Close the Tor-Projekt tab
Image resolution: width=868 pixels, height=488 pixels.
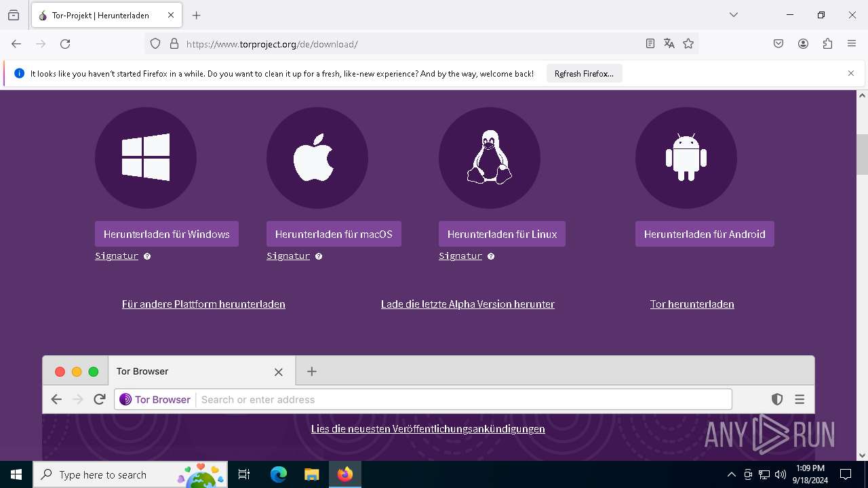coord(171,15)
